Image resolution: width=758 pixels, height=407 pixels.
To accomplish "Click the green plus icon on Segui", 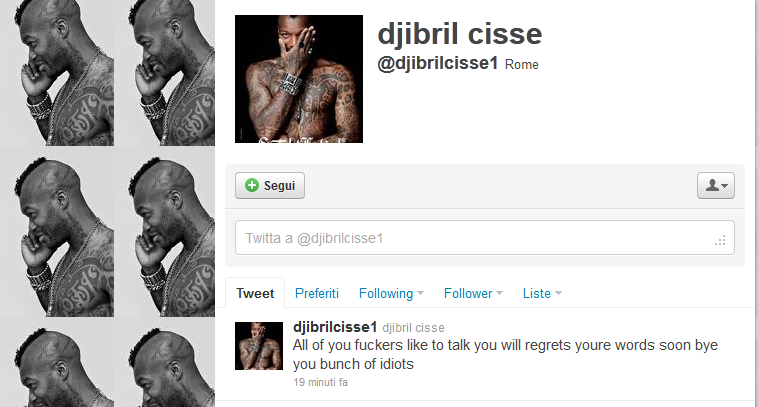I will [x=252, y=185].
